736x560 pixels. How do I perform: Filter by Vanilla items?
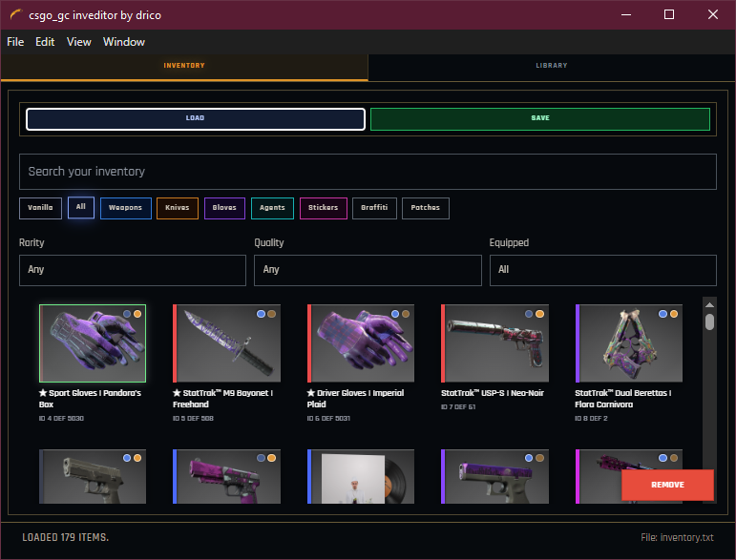[40, 208]
